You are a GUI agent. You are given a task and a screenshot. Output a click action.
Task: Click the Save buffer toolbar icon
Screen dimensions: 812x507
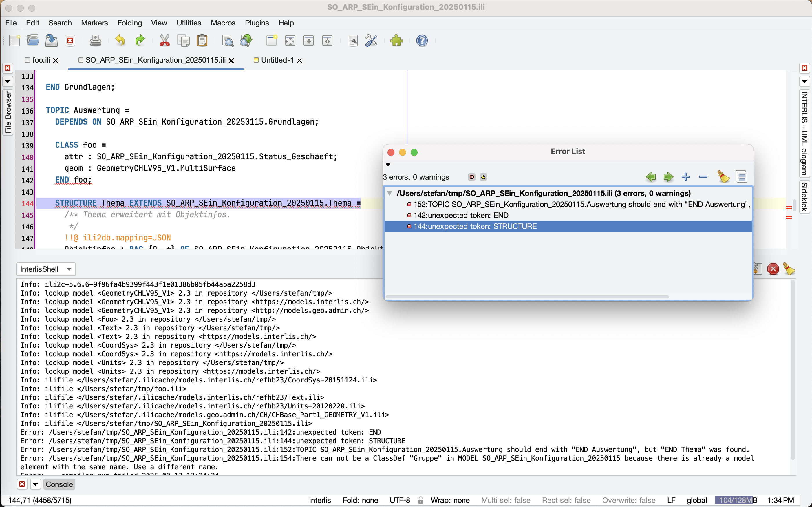point(51,41)
